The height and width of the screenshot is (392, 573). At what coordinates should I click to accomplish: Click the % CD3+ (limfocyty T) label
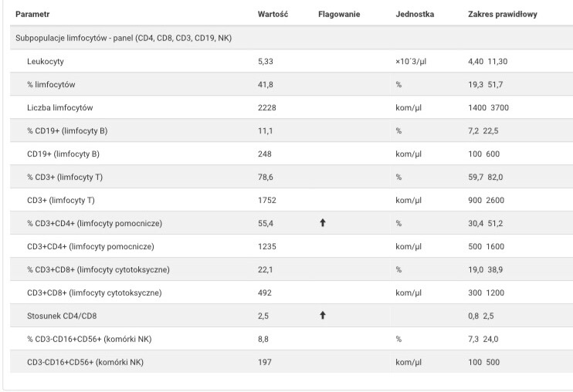(65, 177)
